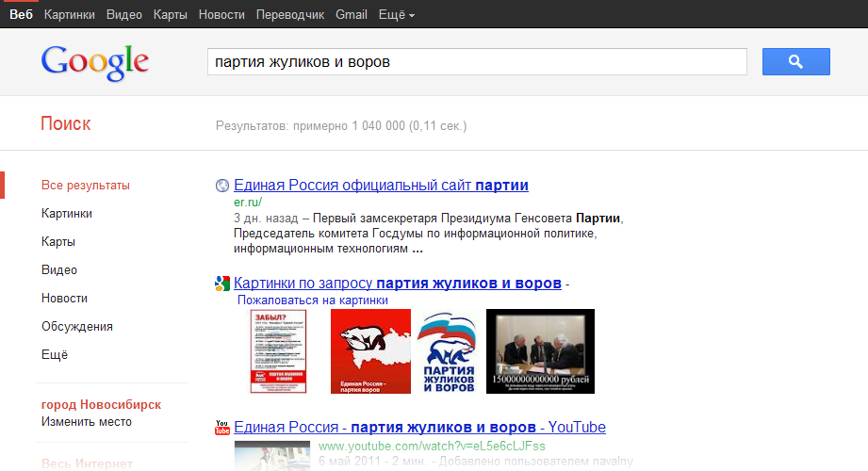Select Веб in the top navigation bar
Viewport: 868px width, 471px height.
tap(21, 15)
